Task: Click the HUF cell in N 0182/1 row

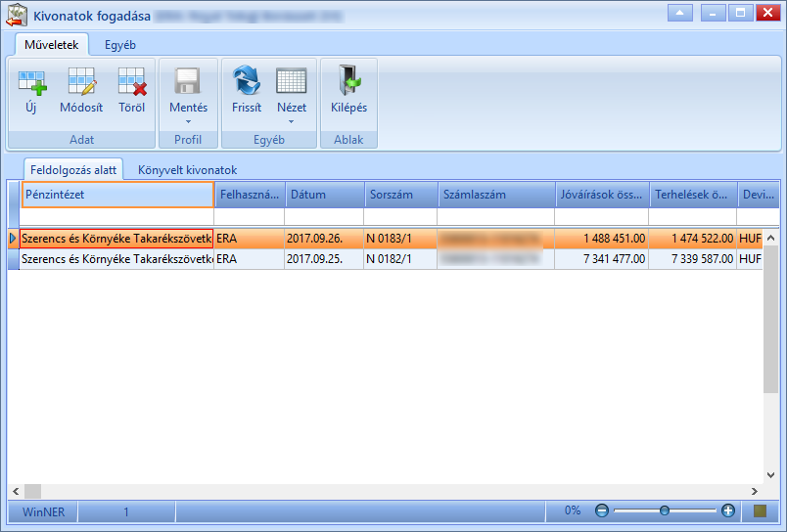Action: tap(750, 259)
